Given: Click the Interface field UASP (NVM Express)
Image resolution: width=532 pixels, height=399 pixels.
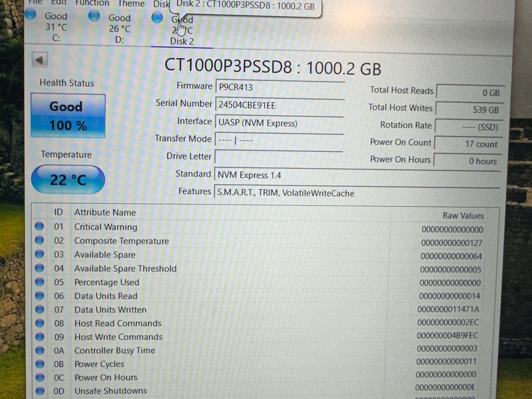Looking at the screenshot, I should click(280, 123).
